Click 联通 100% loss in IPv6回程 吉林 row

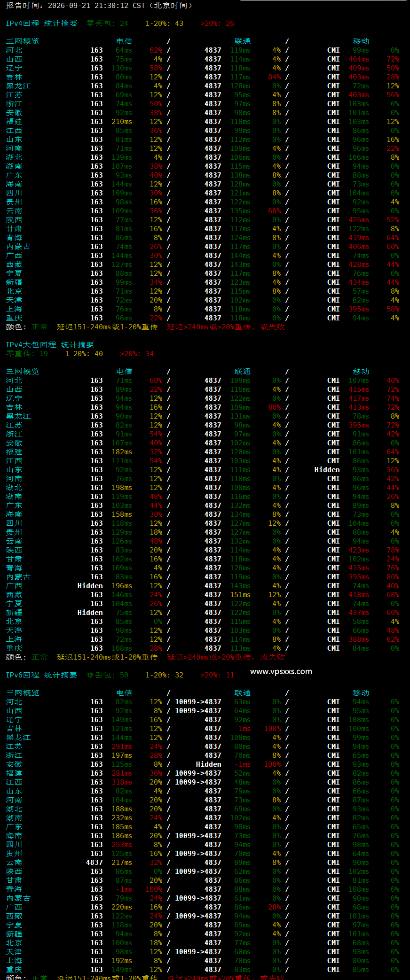coord(273,729)
